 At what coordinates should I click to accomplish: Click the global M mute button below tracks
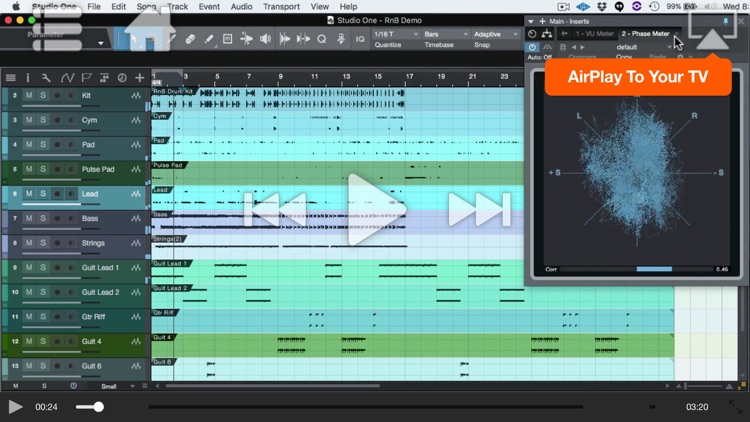point(15,386)
